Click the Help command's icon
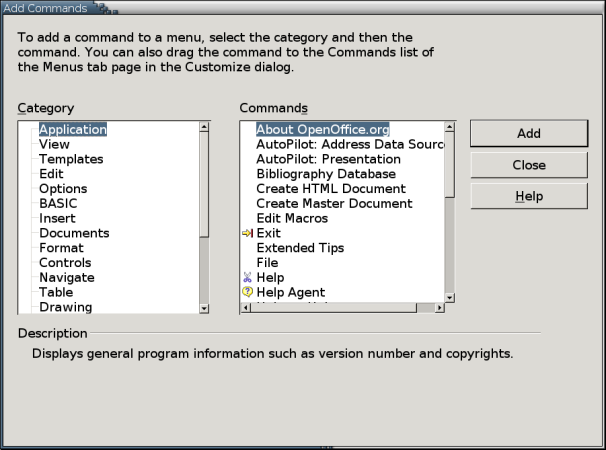Viewport: 606px width, 450px height. [248, 278]
